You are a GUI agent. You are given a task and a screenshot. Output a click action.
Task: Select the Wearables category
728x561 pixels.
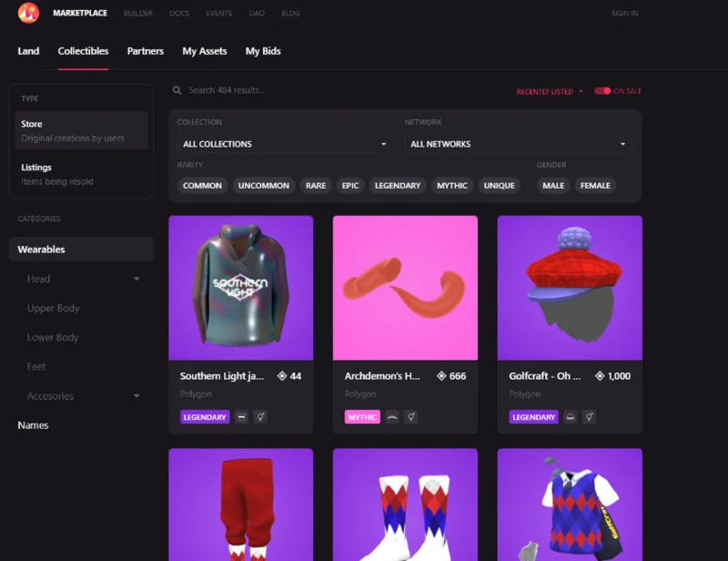81,250
